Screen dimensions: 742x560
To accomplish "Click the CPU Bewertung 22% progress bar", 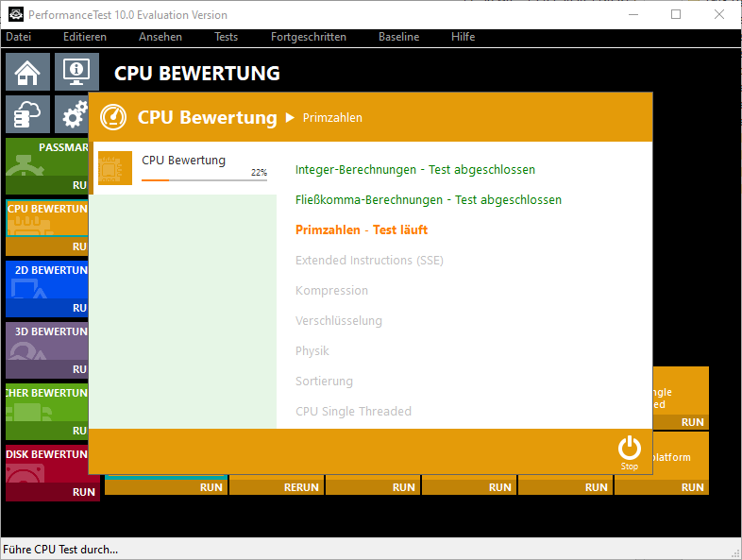I will click(204, 179).
